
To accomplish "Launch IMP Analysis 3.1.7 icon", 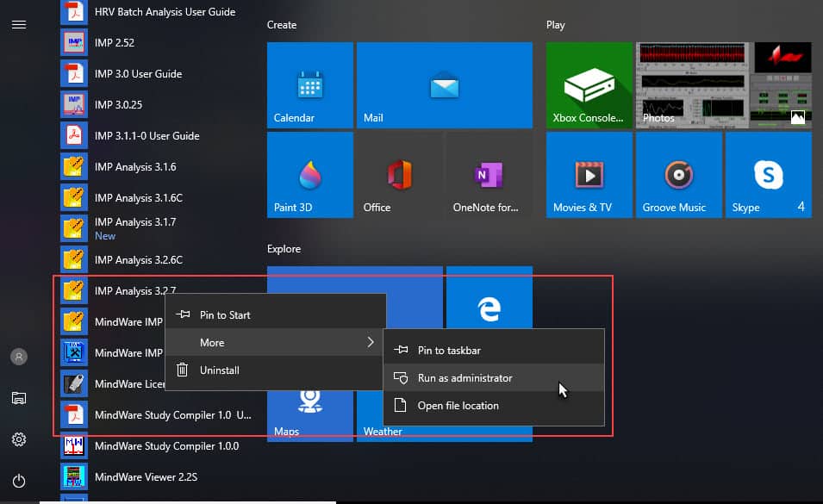I will (74, 228).
